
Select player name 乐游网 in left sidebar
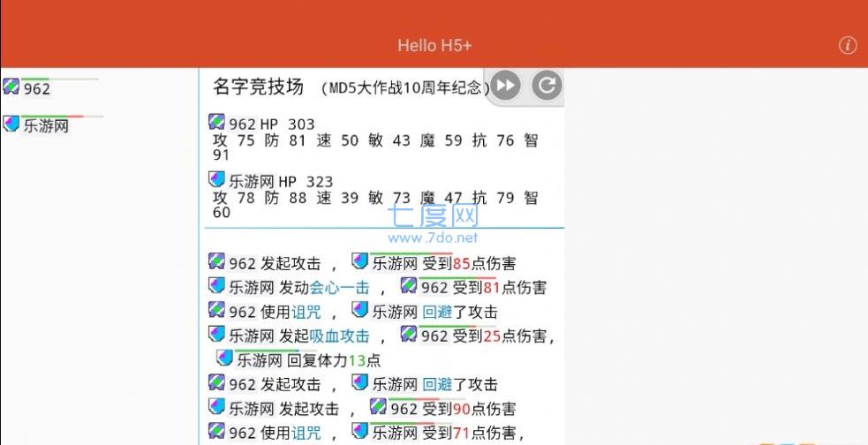click(x=46, y=126)
